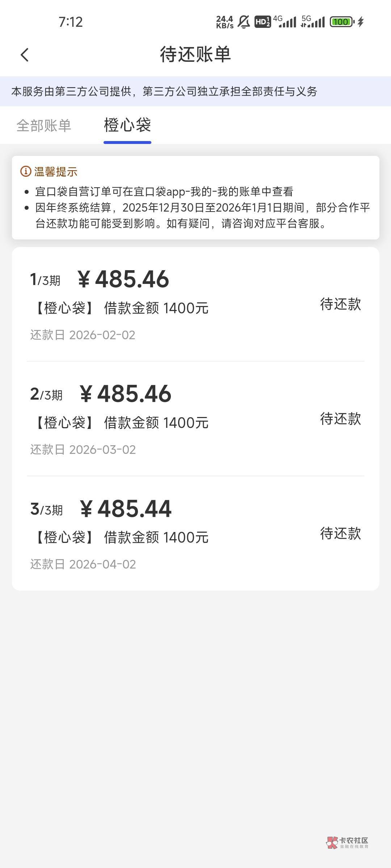The height and width of the screenshot is (868, 391).
Task: Open the 3/3期 ¥485.44 bill
Action: (x=125, y=509)
